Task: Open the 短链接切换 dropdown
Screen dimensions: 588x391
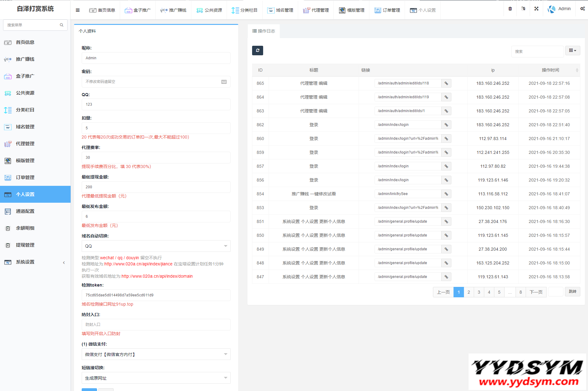Action: pyautogui.click(x=156, y=378)
